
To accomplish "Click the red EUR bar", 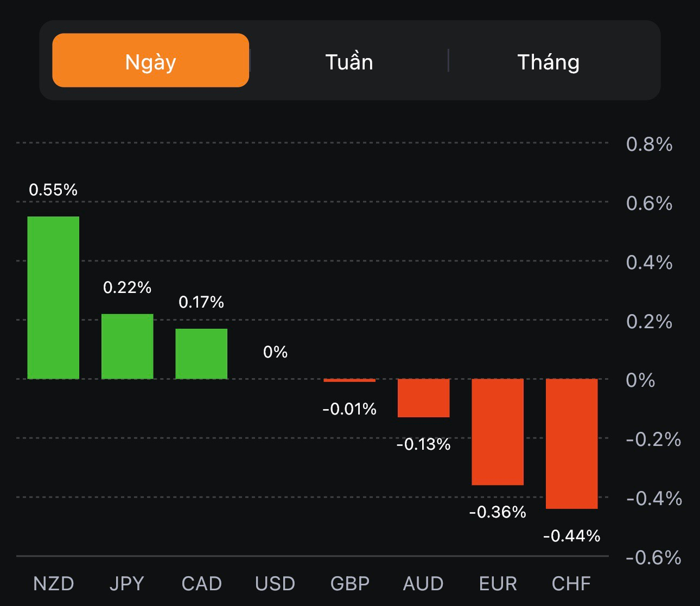I will click(498, 431).
